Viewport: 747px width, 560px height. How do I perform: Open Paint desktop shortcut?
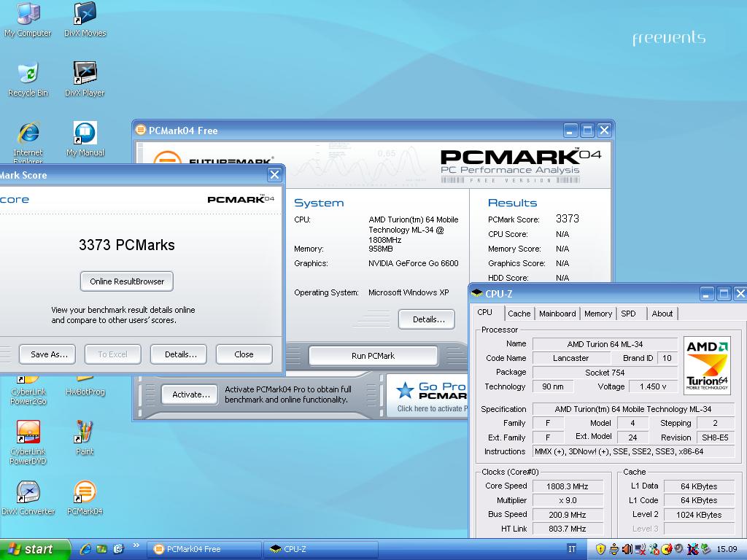point(85,437)
